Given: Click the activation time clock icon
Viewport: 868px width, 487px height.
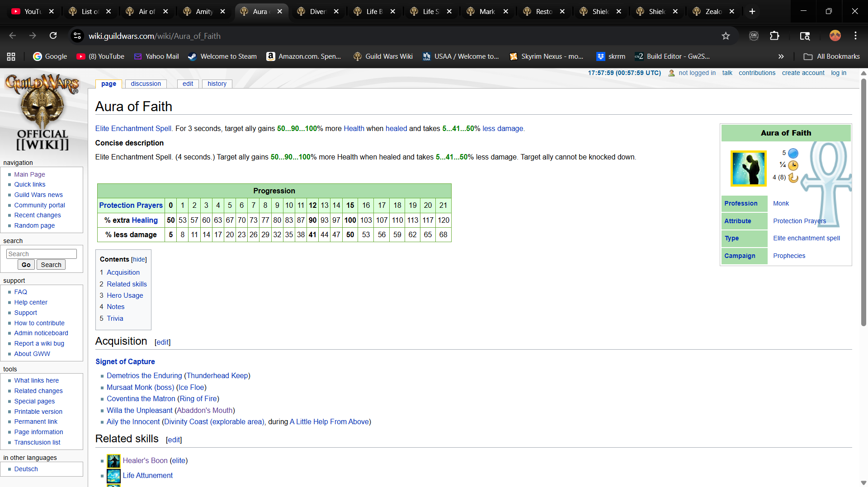Looking at the screenshot, I should [793, 165].
